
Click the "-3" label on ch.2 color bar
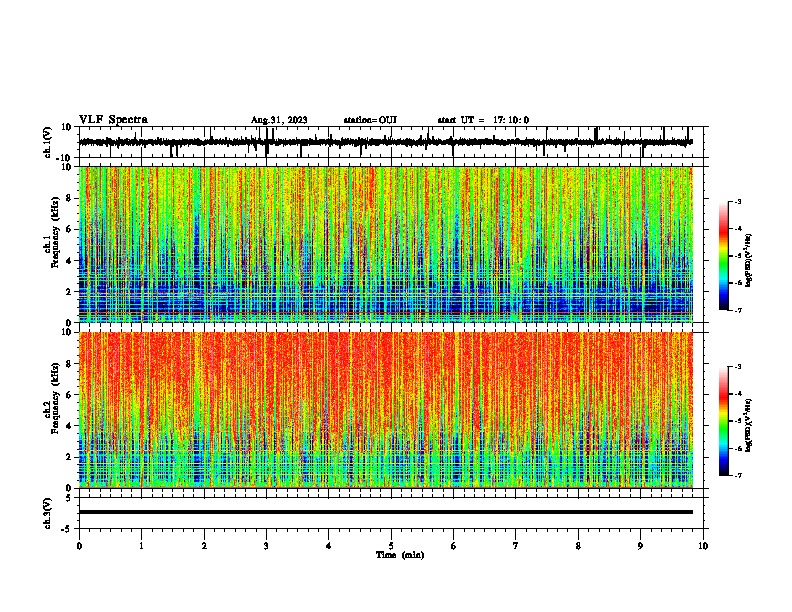pyautogui.click(x=738, y=367)
